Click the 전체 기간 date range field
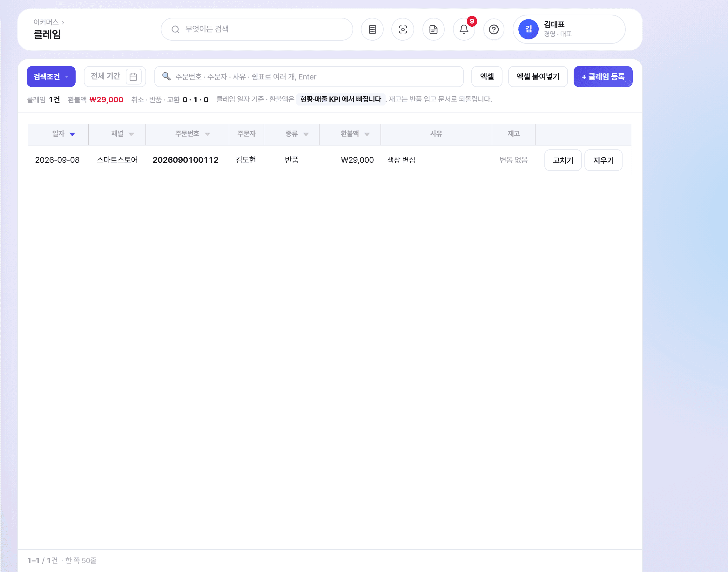 115,76
